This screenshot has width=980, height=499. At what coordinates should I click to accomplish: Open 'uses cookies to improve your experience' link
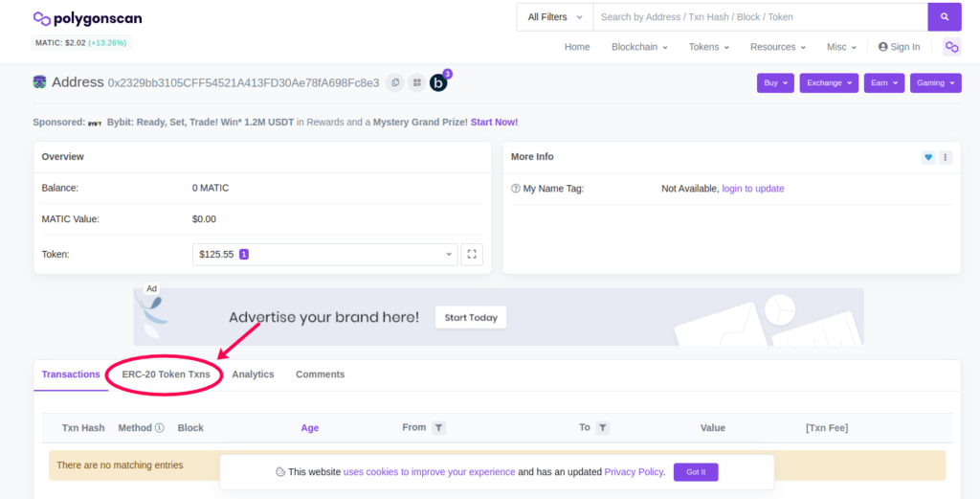coord(430,472)
